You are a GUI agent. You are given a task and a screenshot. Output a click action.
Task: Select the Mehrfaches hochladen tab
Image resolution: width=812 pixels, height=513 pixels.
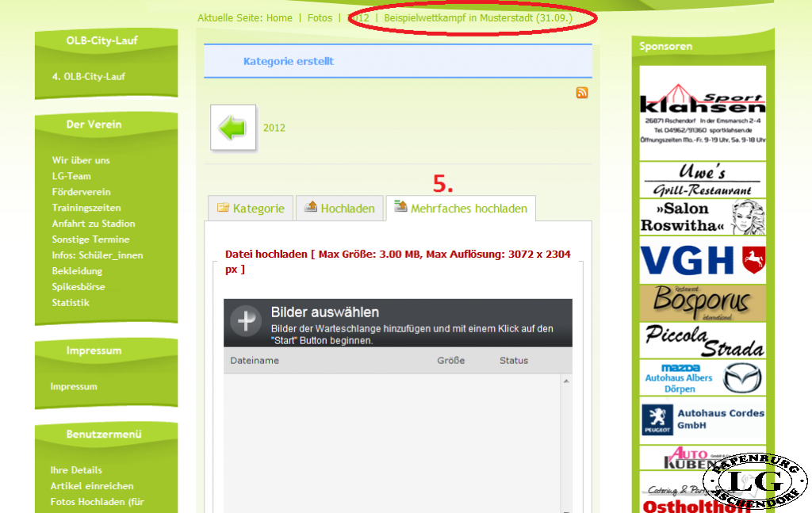coord(461,209)
